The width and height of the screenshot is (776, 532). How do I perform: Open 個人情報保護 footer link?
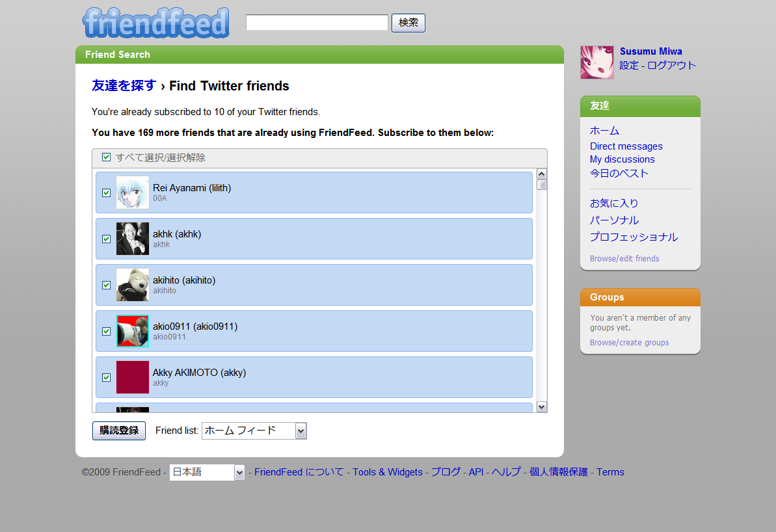(558, 472)
